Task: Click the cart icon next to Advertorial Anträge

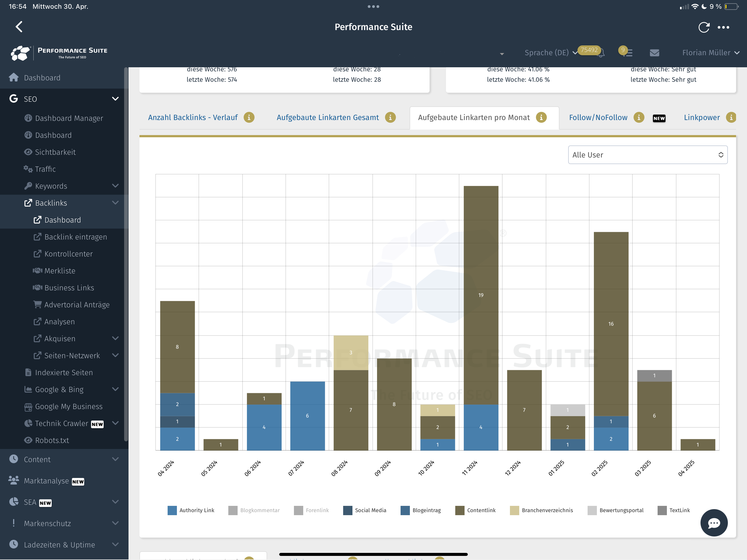Action: 37,304
